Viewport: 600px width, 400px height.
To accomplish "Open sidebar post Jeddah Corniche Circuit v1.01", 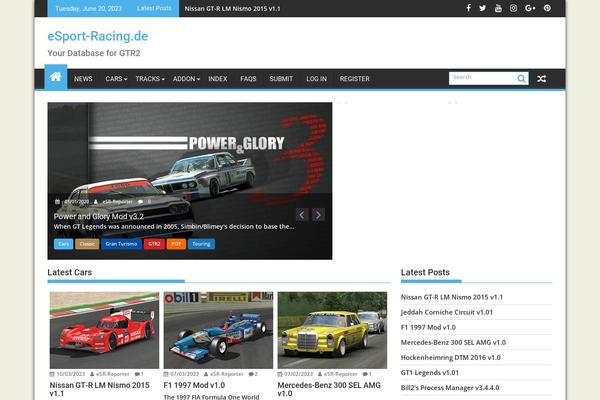I will coord(447,312).
